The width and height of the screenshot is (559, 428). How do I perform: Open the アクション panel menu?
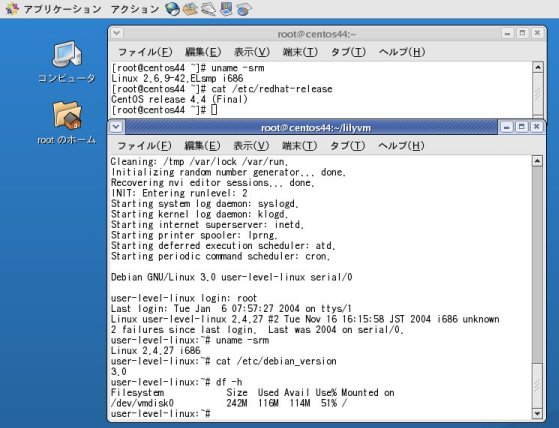tap(135, 9)
